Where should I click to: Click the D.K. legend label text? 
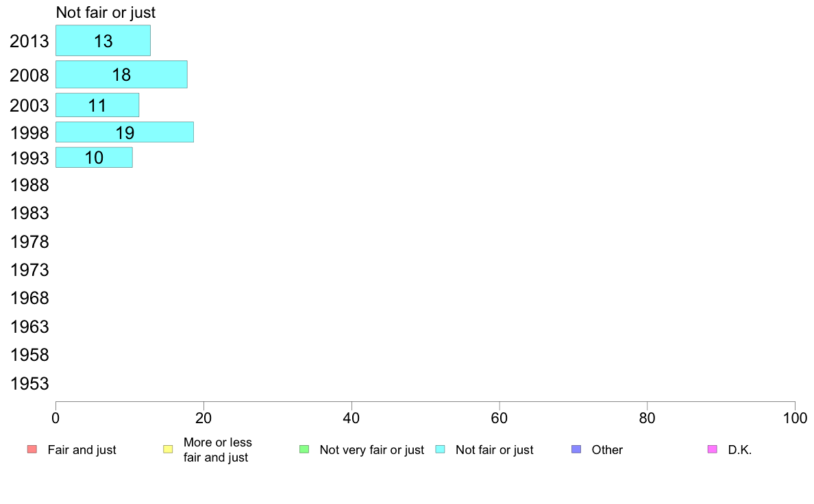740,450
